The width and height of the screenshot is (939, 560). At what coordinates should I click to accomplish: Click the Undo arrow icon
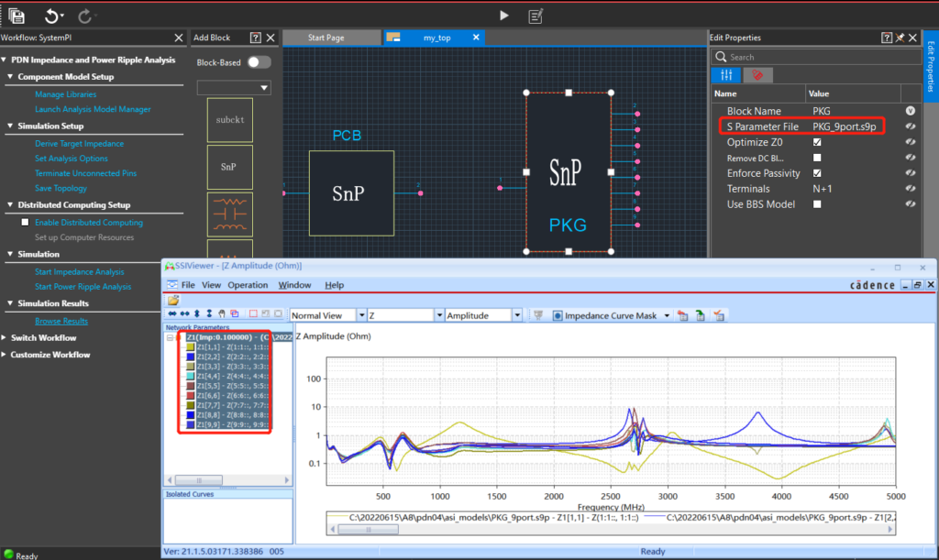pyautogui.click(x=51, y=16)
